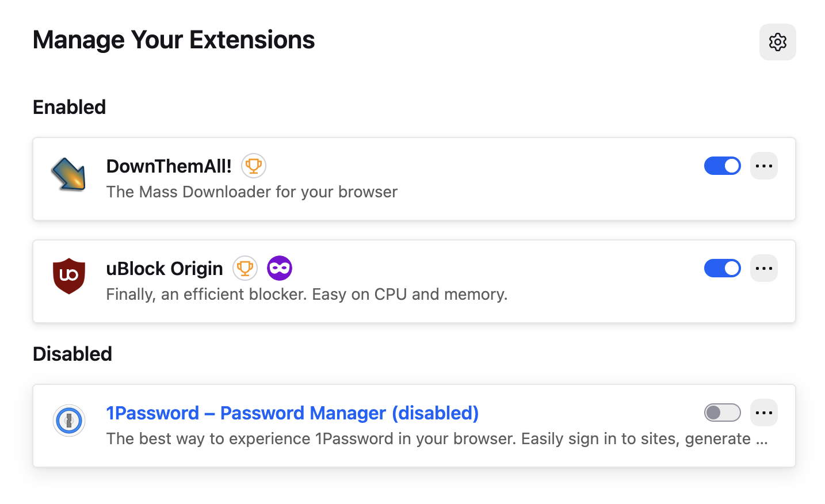Click the uBlock Origin description text
This screenshot has height=504, width=825.
(307, 294)
